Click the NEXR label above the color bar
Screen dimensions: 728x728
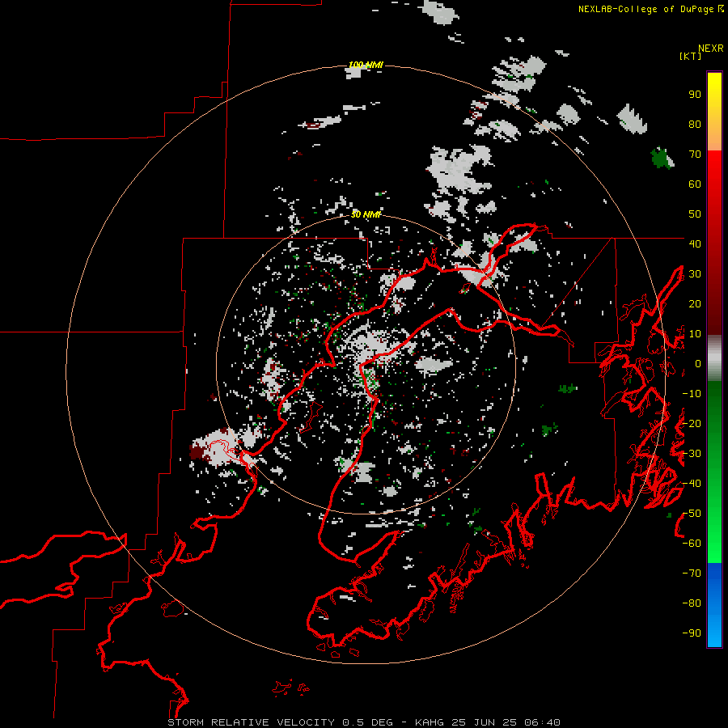coord(711,49)
